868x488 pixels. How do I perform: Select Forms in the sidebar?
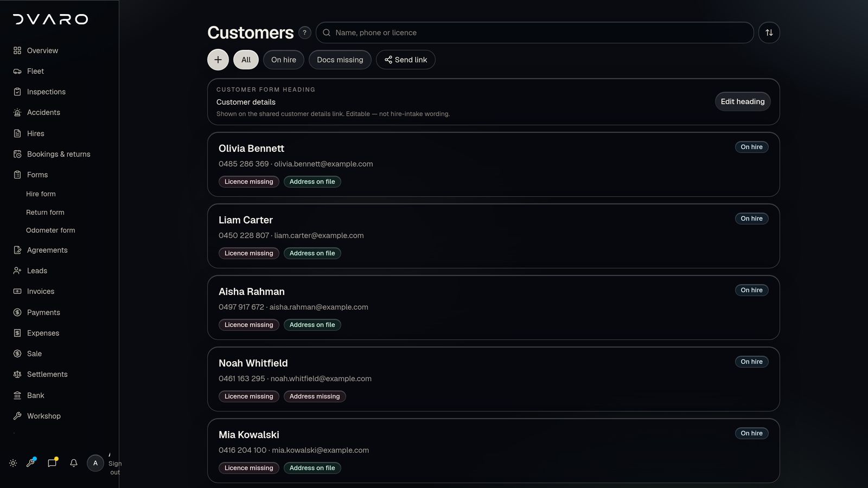(x=31, y=175)
